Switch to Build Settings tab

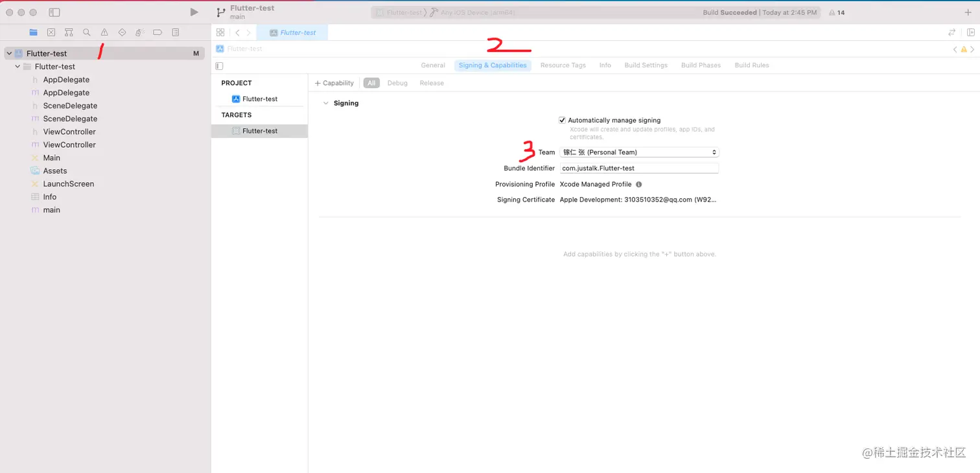tap(646, 65)
